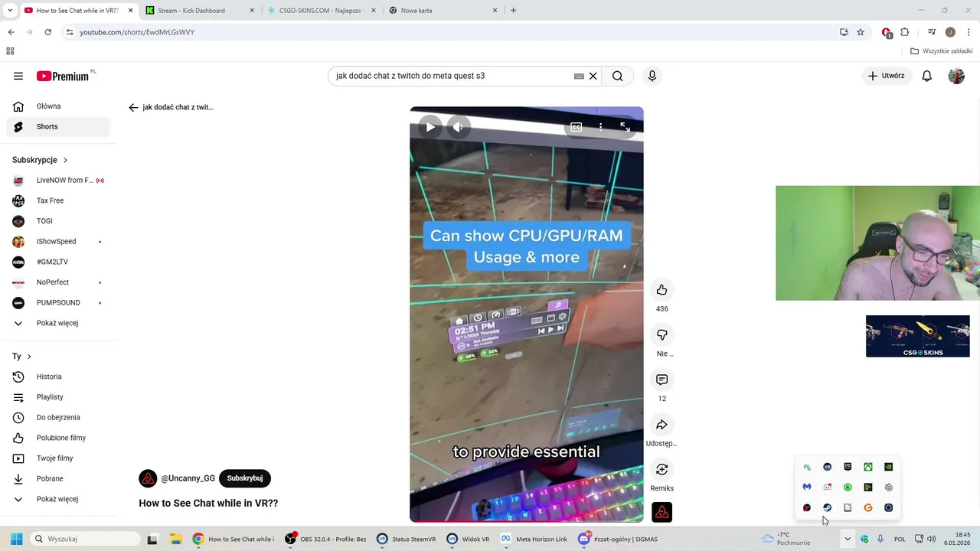Open Wszystkie zakładki bookmarks folder

(941, 51)
